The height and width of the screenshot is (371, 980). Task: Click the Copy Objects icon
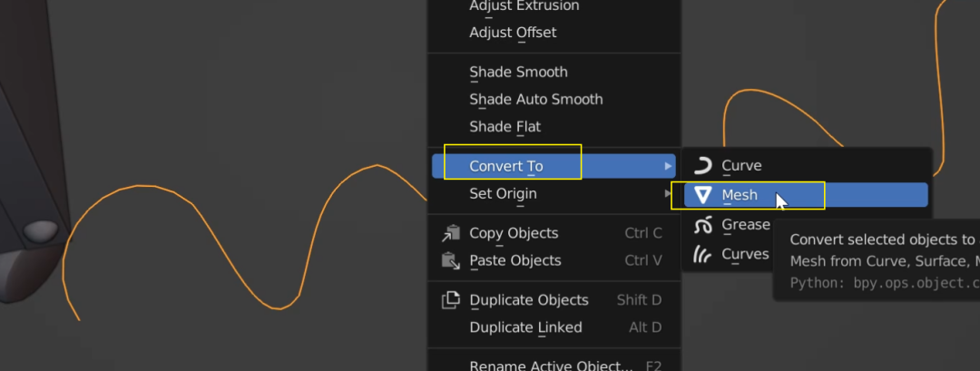(451, 233)
